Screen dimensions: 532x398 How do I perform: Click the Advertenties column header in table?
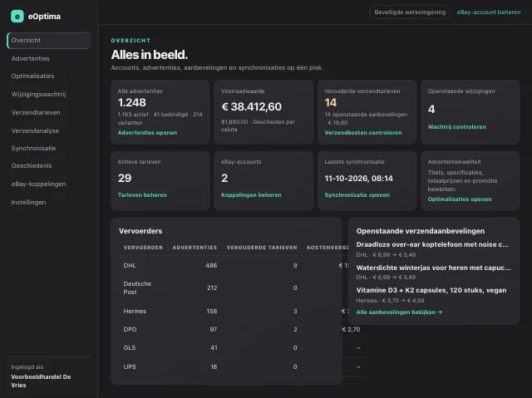[195, 248]
